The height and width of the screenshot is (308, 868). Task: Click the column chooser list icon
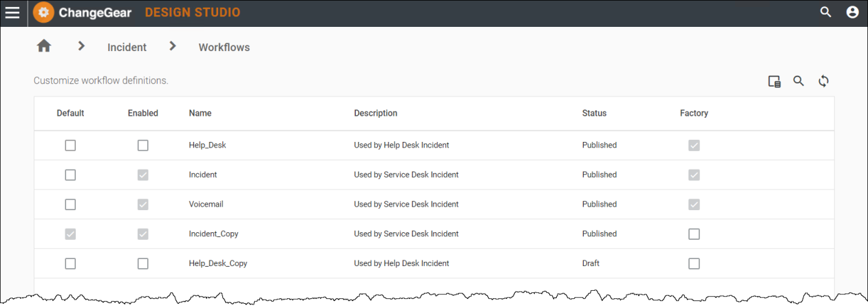point(774,81)
